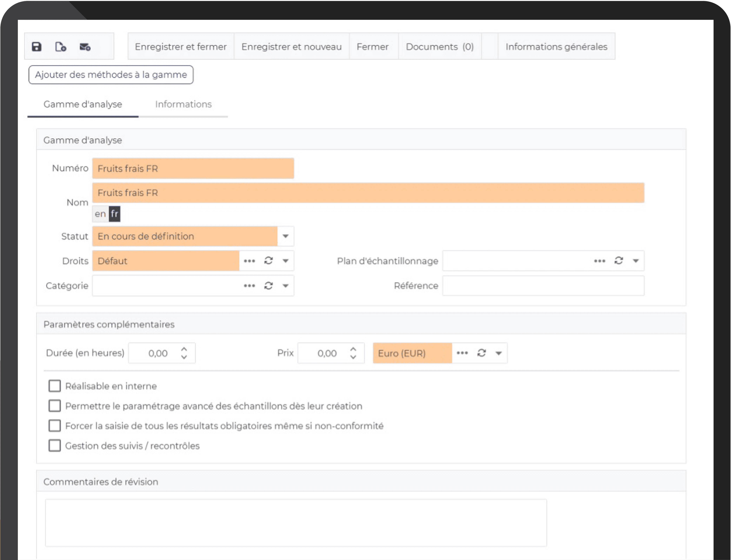Open the currency lookup ellipsis next to Euro

pos(462,353)
